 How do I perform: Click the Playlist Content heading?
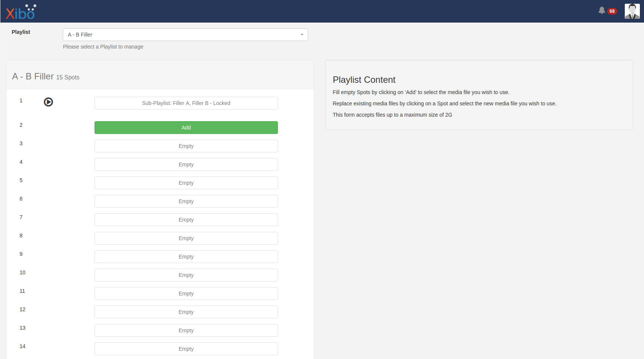pos(364,80)
